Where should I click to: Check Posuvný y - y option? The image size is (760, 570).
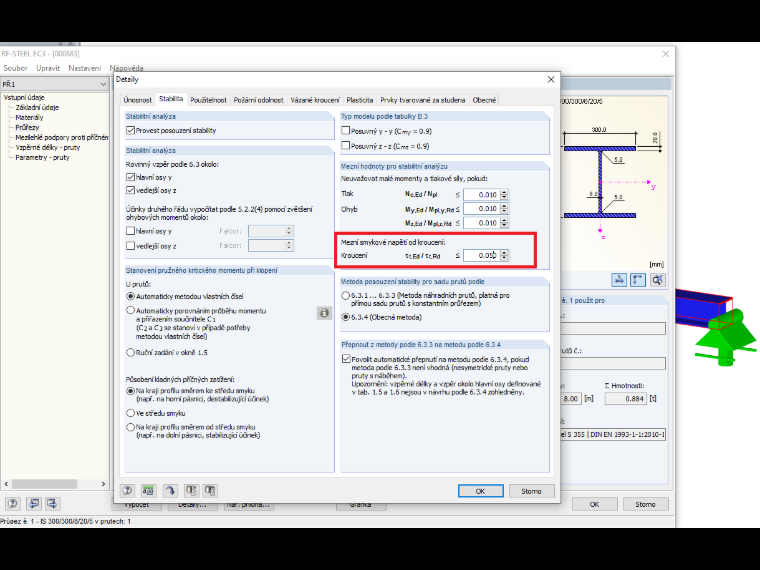[x=346, y=131]
